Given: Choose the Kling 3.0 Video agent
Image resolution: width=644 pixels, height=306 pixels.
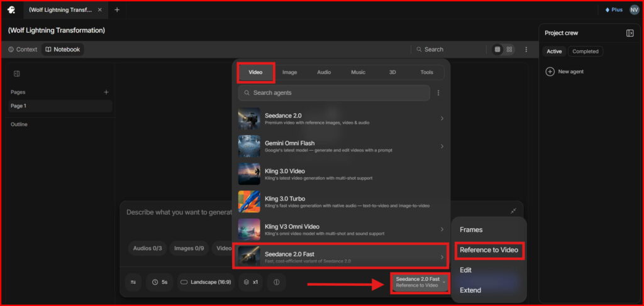Looking at the screenshot, I should [x=341, y=174].
